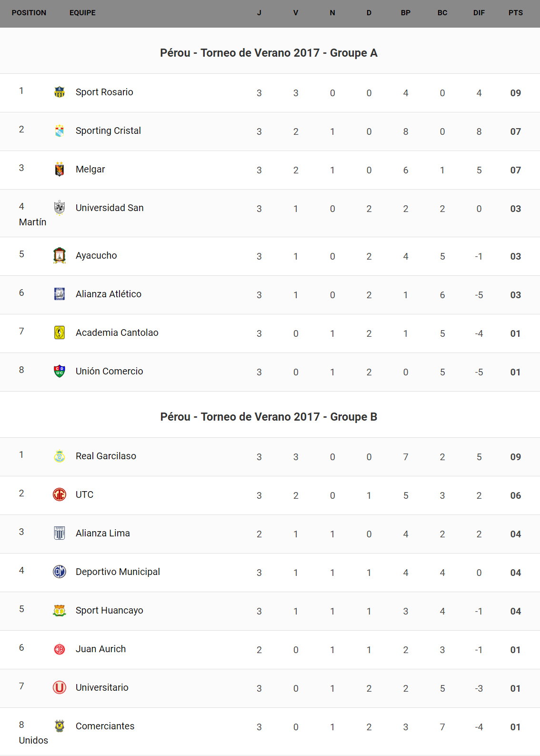Click the Unión Comercio shield logo
This screenshot has width=540, height=756.
[x=60, y=371]
